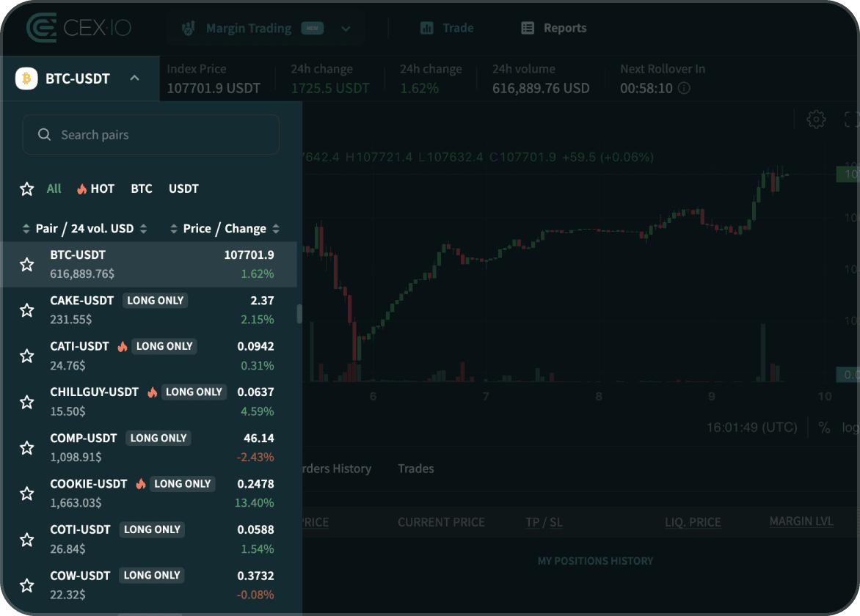Click the CHILLGUY-USDT hot flame icon

pos(152,392)
